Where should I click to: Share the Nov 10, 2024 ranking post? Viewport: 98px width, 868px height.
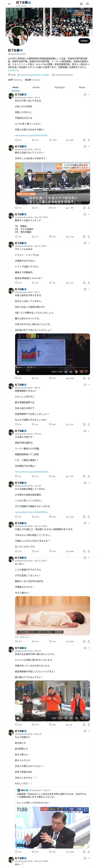pos(89,237)
